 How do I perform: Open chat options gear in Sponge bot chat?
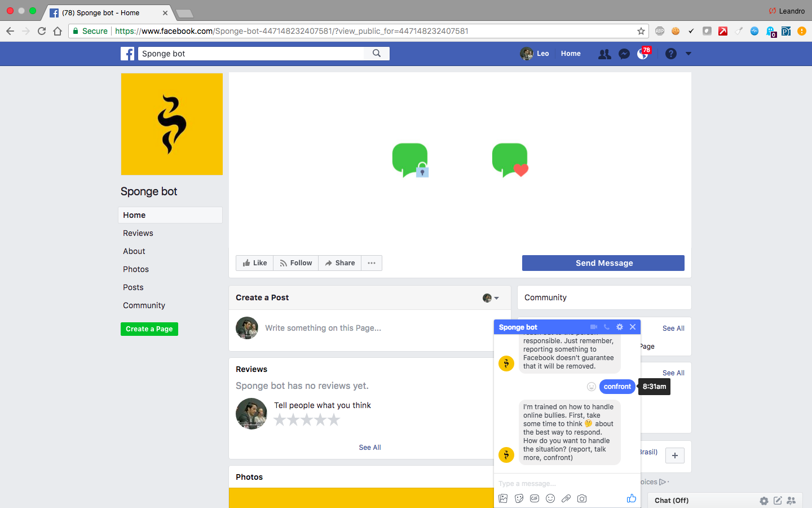(620, 327)
